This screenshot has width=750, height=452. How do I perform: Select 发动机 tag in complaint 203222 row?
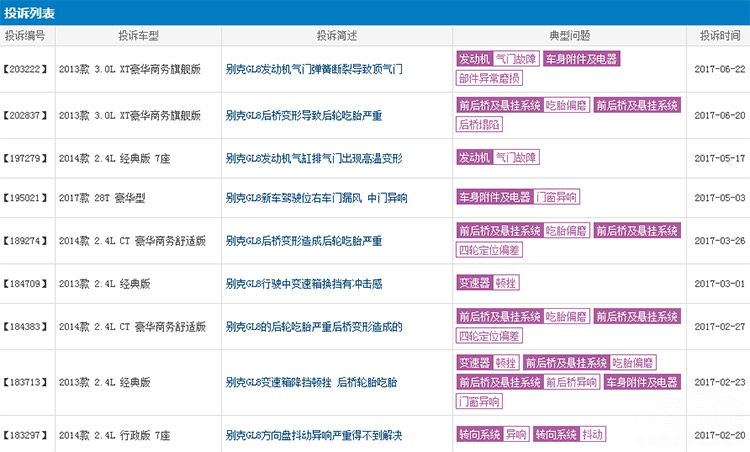[x=474, y=60]
